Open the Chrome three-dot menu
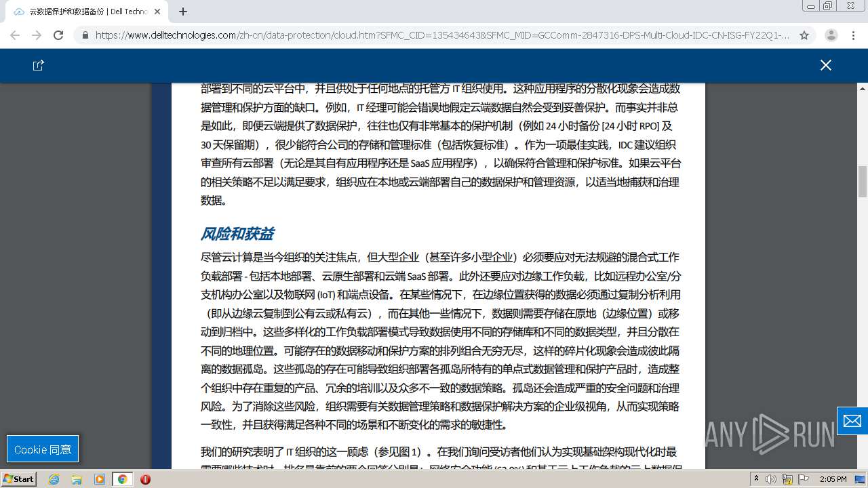 [x=853, y=35]
